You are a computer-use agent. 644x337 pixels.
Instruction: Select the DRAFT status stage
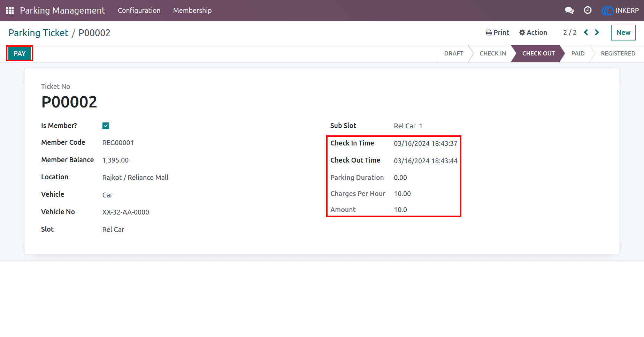point(454,53)
